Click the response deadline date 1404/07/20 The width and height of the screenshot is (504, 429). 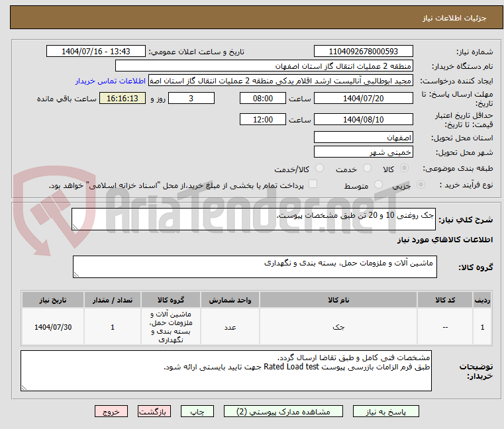click(363, 99)
